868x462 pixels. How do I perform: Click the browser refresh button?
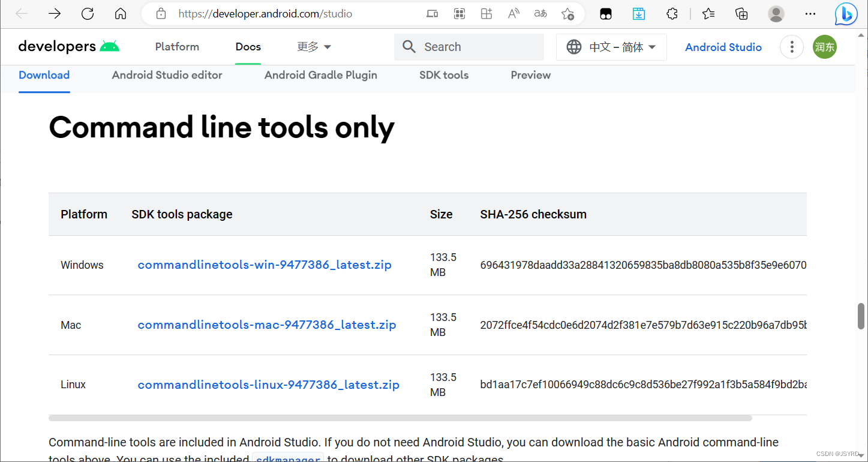click(x=88, y=14)
